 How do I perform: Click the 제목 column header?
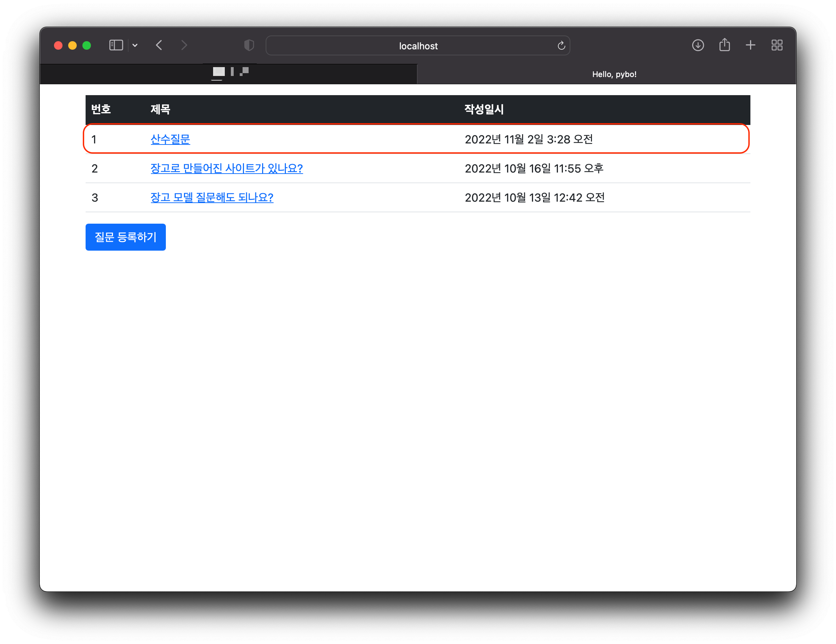(x=160, y=109)
